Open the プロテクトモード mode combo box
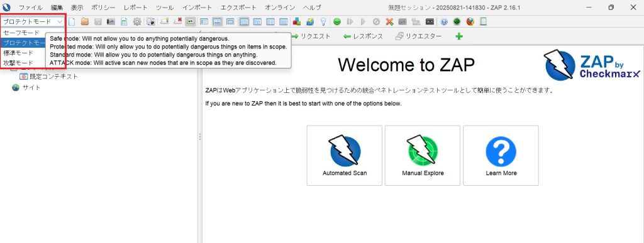The image size is (644, 243). [x=33, y=22]
